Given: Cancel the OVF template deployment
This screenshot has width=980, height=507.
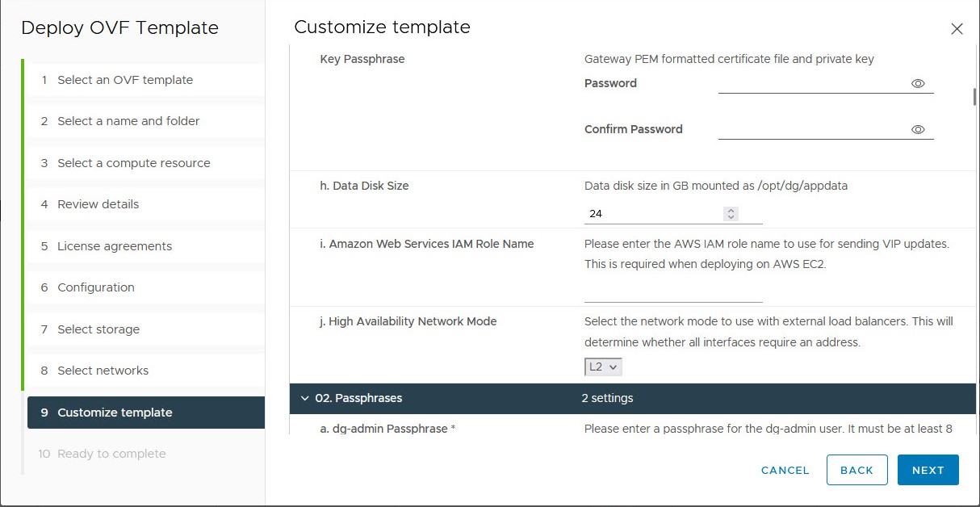Looking at the screenshot, I should (785, 470).
